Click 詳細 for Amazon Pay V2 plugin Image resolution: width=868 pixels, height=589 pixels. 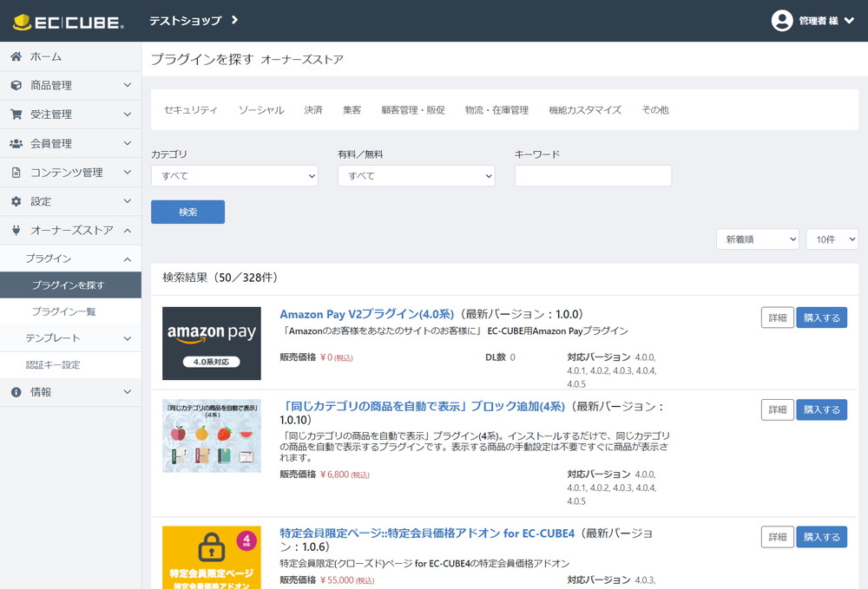click(777, 317)
